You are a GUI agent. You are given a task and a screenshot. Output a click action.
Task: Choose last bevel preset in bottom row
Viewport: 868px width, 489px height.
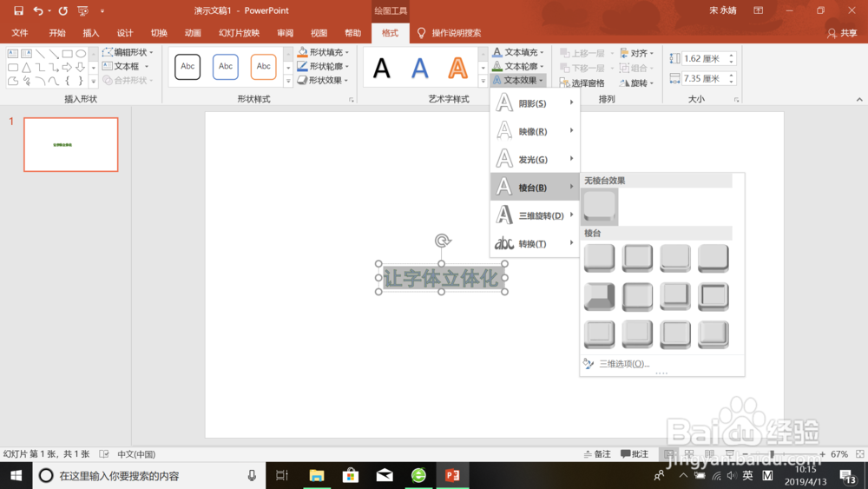(x=713, y=334)
